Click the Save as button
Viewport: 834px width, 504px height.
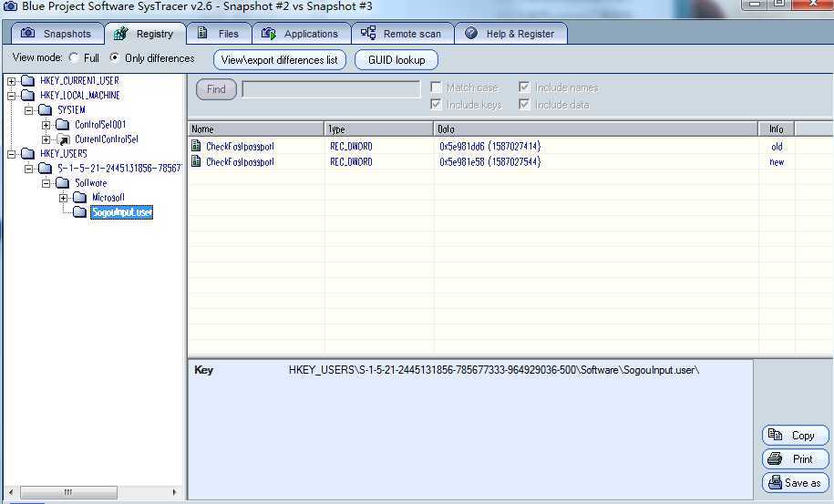click(x=795, y=483)
